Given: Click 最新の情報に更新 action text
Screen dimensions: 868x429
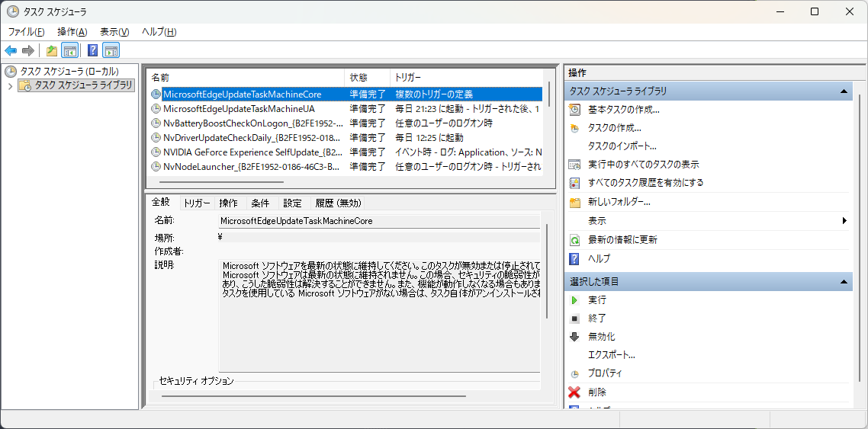Looking at the screenshot, I should (x=622, y=240).
